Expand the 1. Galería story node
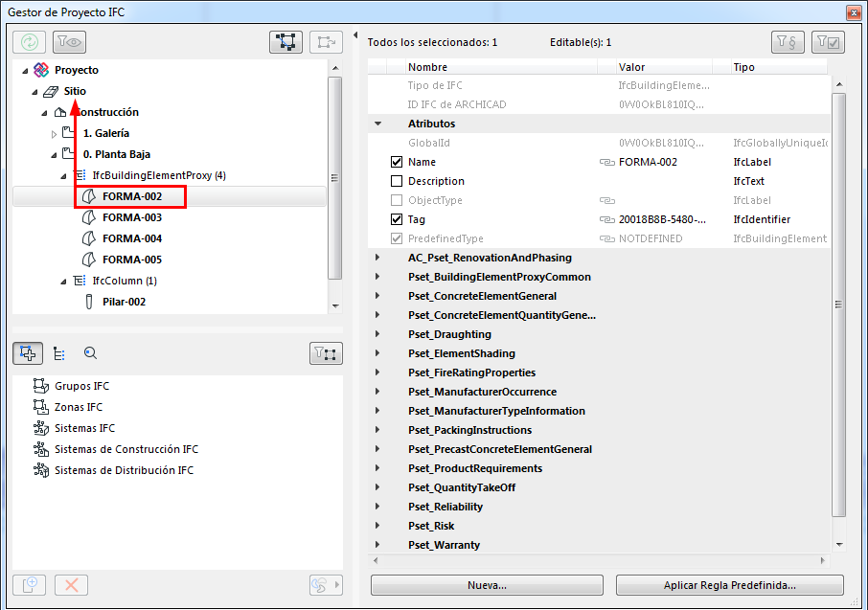Viewport: 868px width, 610px height. tap(54, 134)
